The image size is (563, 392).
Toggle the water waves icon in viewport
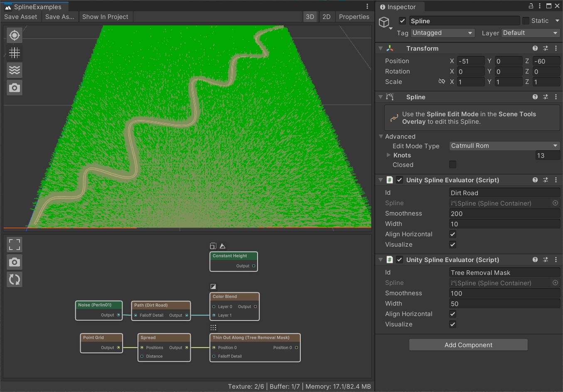(15, 70)
